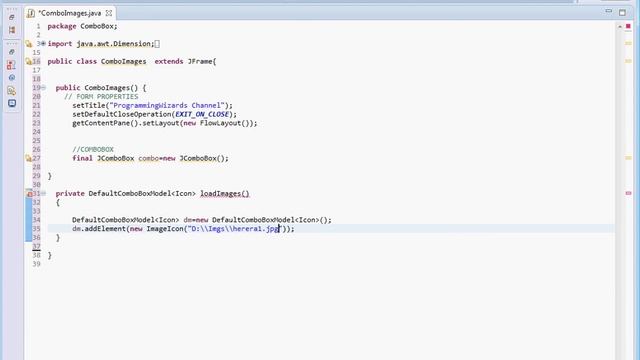The width and height of the screenshot is (640, 360).
Task: Restore the top minimized view stack
Action: pos(12,17)
